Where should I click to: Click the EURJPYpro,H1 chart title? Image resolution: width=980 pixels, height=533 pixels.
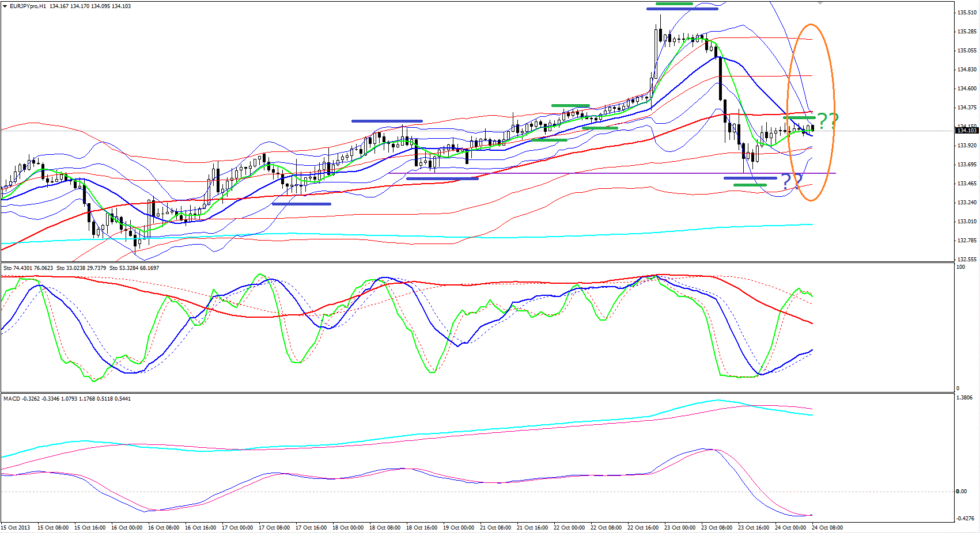click(x=28, y=6)
